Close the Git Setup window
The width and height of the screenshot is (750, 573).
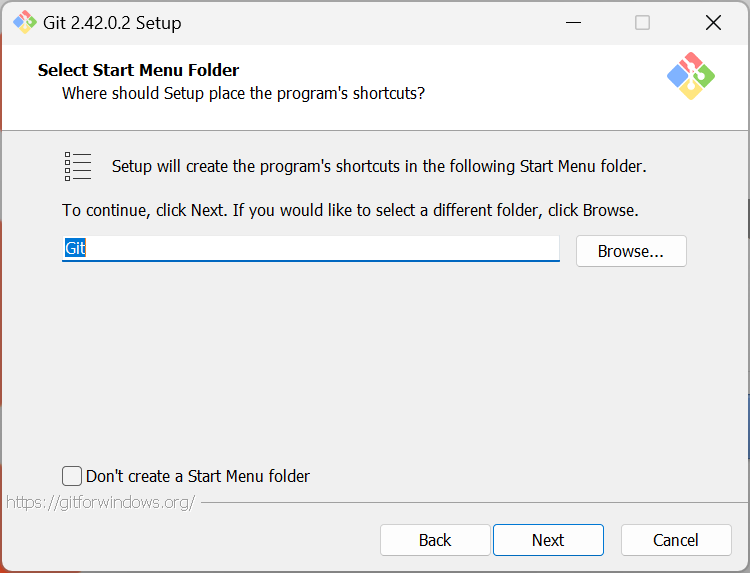click(712, 22)
